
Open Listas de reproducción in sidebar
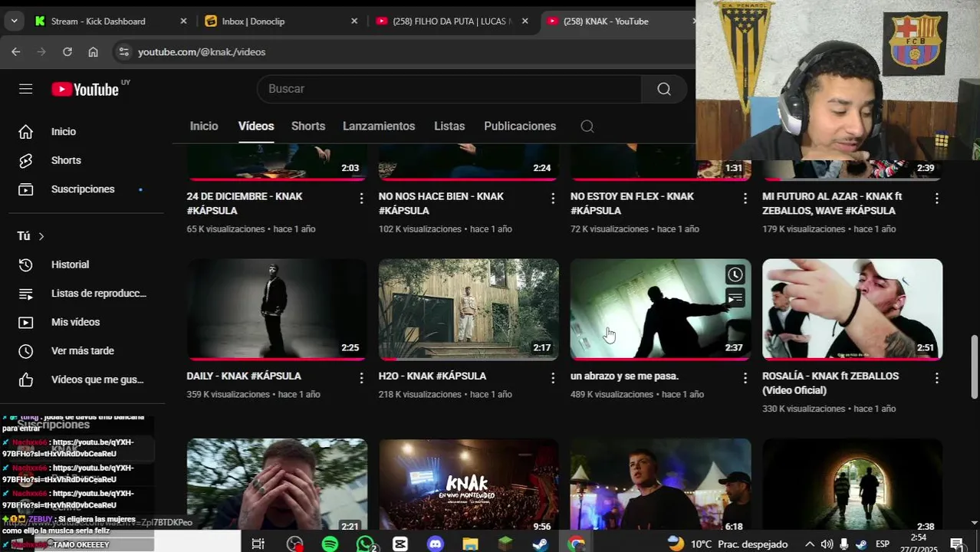tap(82, 294)
